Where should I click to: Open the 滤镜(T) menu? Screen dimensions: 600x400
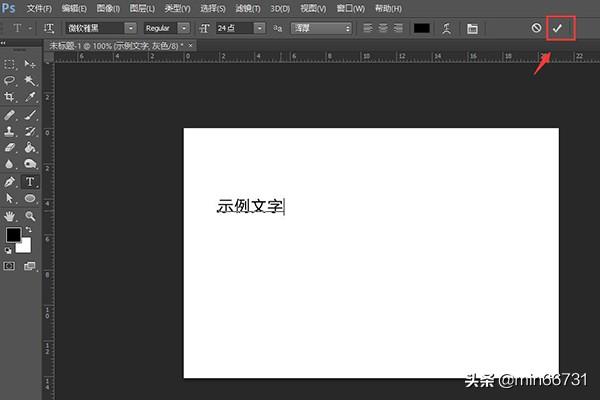[248, 8]
